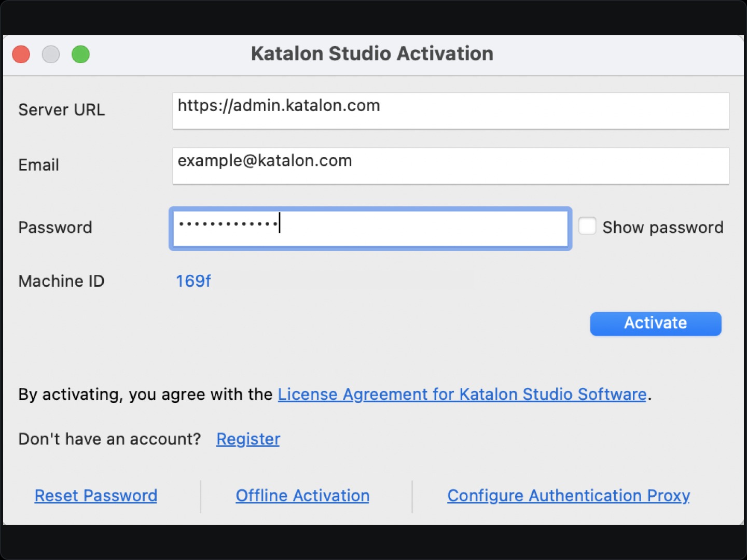Image resolution: width=747 pixels, height=560 pixels.
Task: Follow the Reset Password link
Action: pyautogui.click(x=96, y=496)
